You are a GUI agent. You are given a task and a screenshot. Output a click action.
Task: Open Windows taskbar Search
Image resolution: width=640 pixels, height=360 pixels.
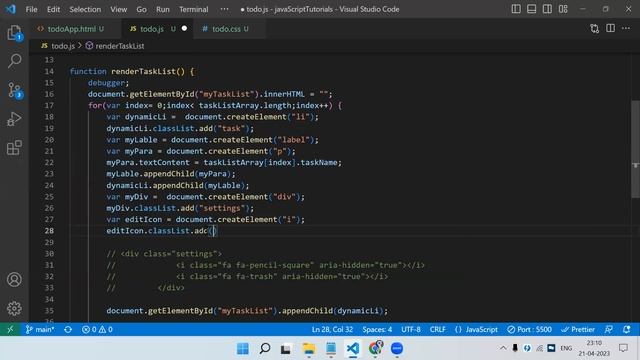pyautogui.click(x=264, y=348)
